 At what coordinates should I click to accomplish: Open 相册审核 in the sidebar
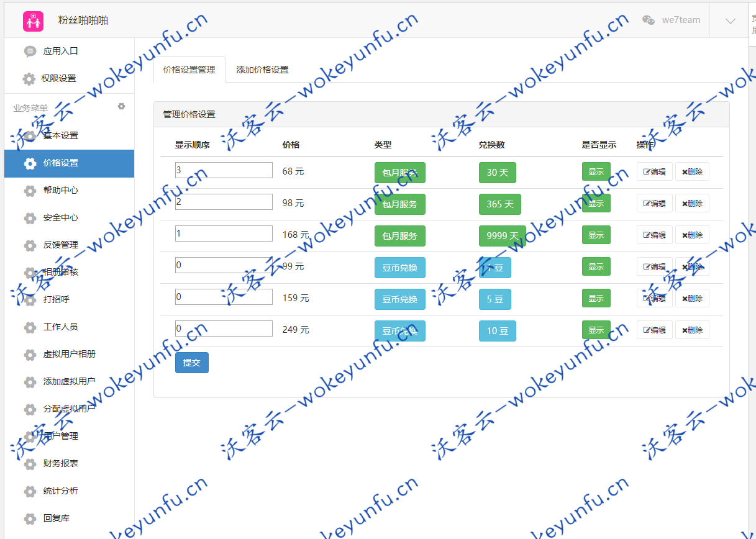coord(69,272)
